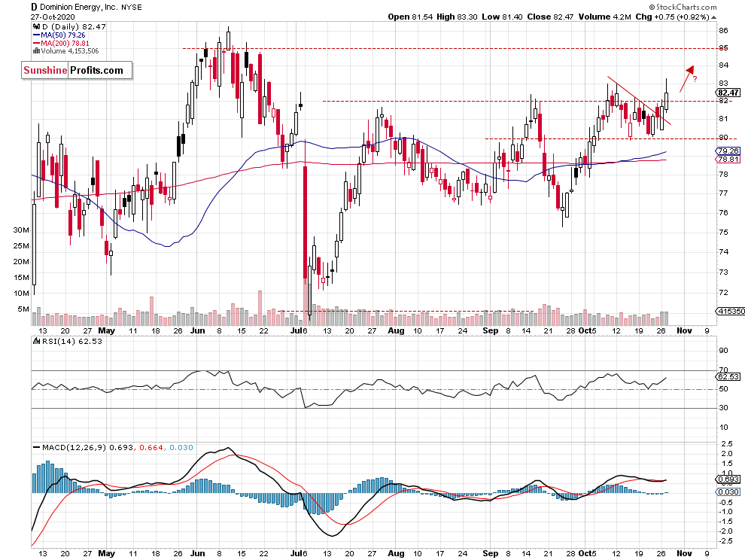The image size is (745, 560).
Task: Click the -2.5 label on MACD axis
Action: 725,541
